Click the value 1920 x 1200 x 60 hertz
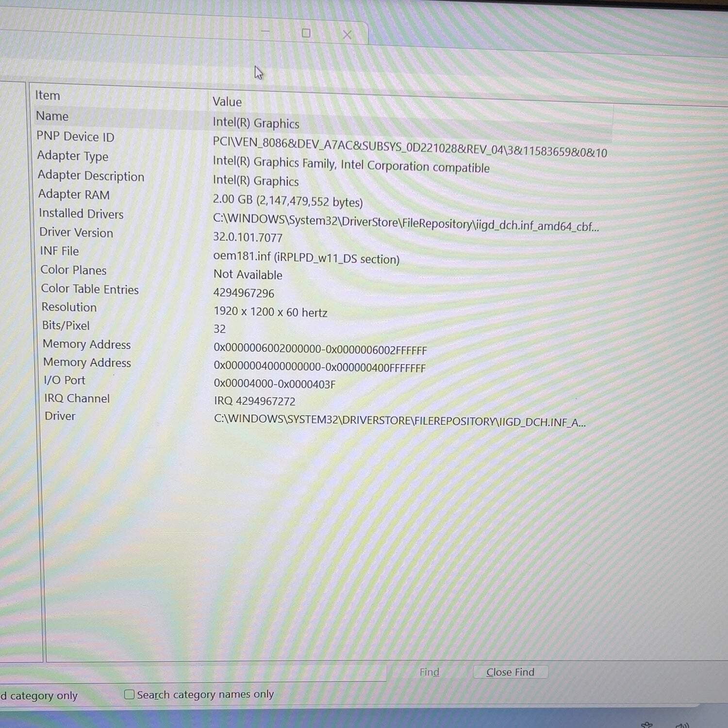The image size is (728, 728). [x=270, y=312]
